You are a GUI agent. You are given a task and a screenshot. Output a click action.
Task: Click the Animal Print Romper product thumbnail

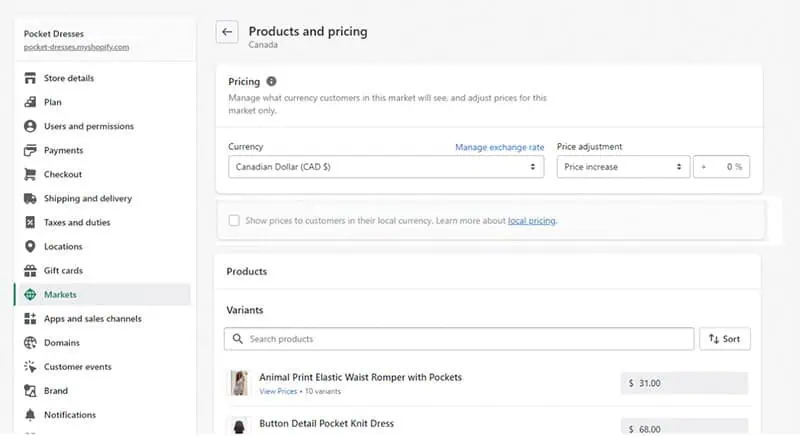point(239,383)
